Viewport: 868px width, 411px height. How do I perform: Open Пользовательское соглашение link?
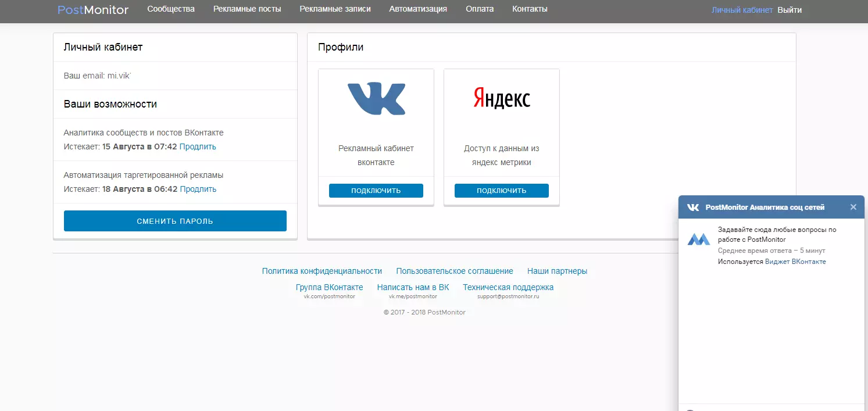coord(455,271)
